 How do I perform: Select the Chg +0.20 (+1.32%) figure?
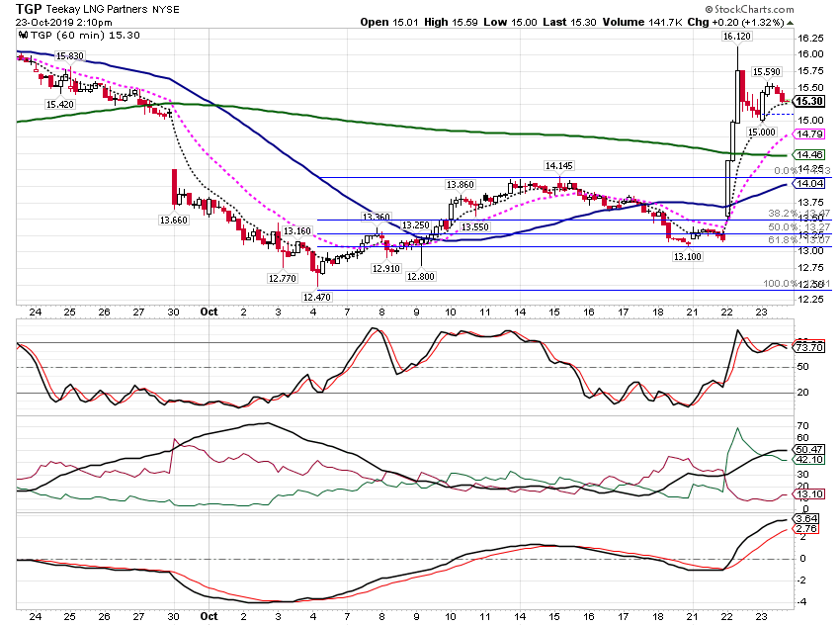(x=736, y=22)
